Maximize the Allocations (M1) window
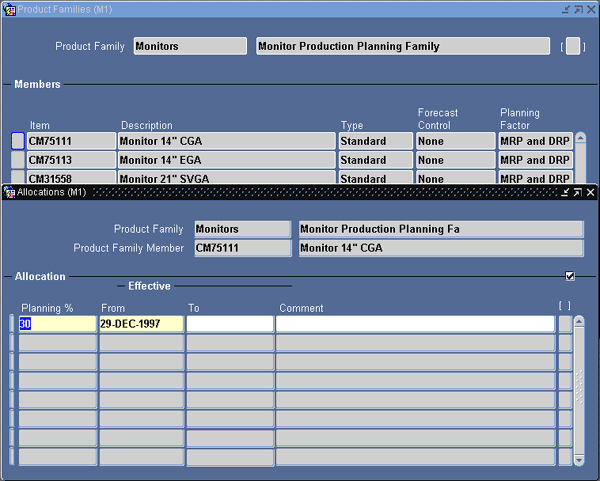The image size is (600, 481). [x=578, y=192]
